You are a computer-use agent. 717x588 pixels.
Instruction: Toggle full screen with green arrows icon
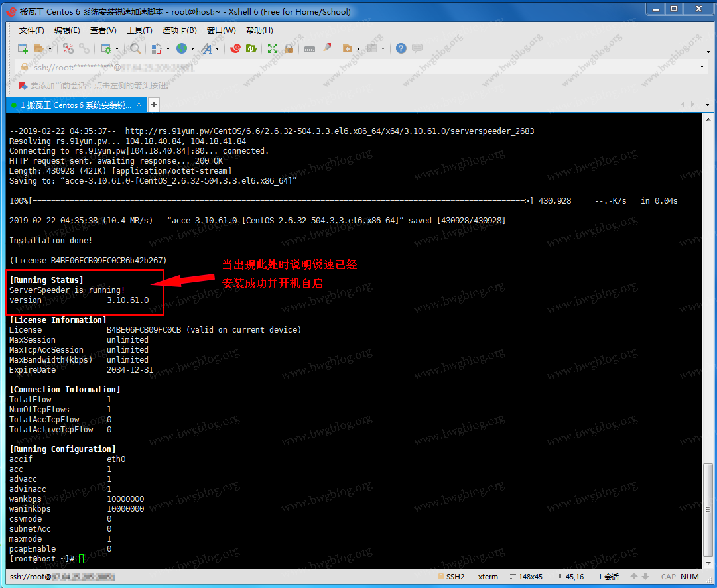coord(273,48)
